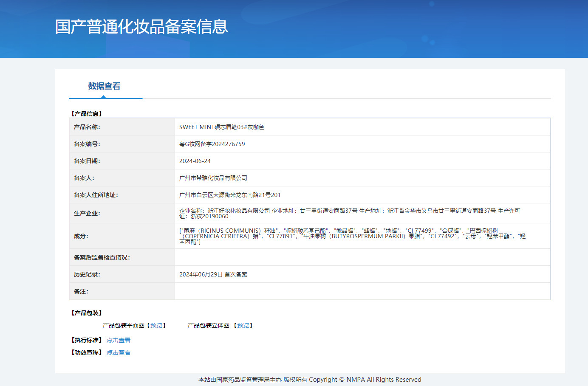
Task: Click the product name SWEET MINT硬芯眉笔 value
Action: tap(221, 127)
